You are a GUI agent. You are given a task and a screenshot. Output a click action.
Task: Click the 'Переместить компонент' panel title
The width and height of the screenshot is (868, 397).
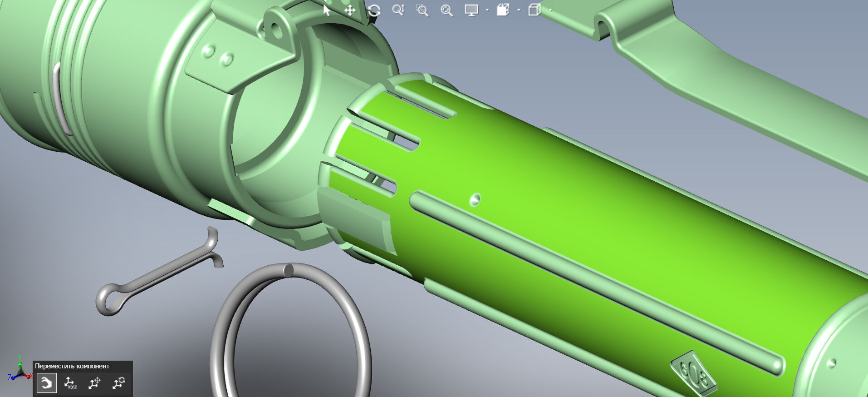click(72, 366)
